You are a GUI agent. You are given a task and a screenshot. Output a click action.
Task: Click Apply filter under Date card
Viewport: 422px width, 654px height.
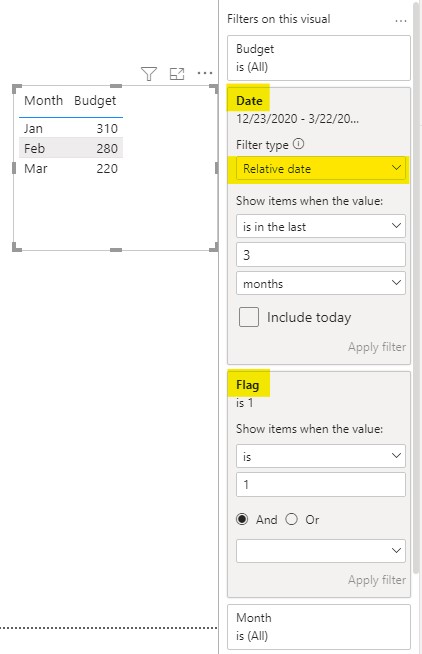(x=377, y=347)
